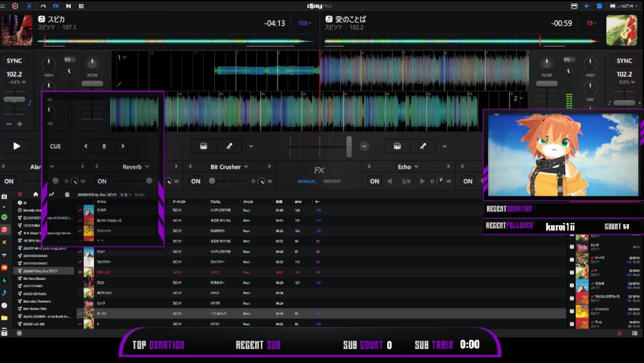Viewport: 644px width, 363px height.
Task: Toggle the Bit Crusher effect ON button
Action: point(196,181)
